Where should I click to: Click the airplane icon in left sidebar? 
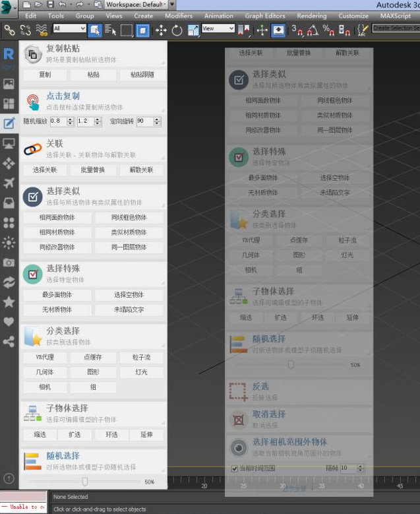(9, 183)
